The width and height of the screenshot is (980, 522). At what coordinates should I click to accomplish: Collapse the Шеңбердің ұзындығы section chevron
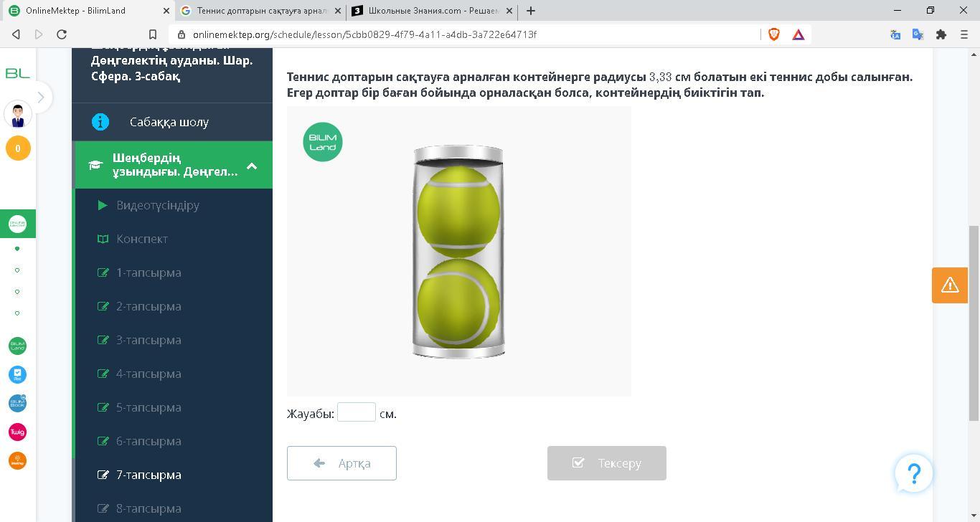click(252, 166)
